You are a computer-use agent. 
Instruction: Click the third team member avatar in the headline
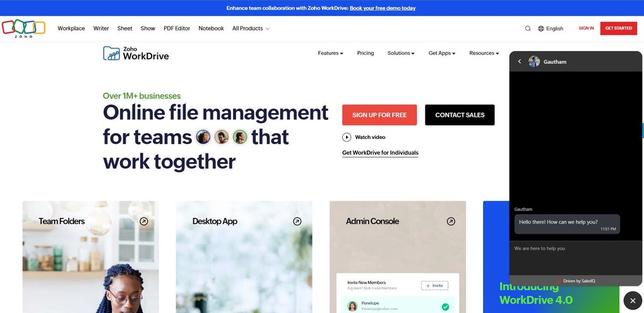[x=241, y=137]
